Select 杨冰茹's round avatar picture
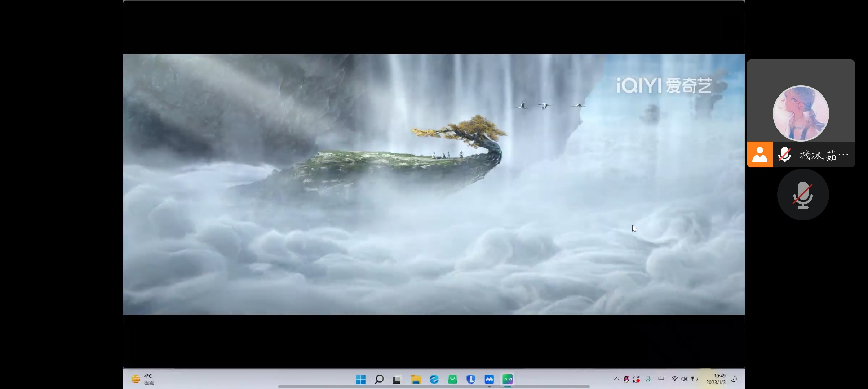Image resolution: width=868 pixels, height=389 pixels. tap(801, 113)
